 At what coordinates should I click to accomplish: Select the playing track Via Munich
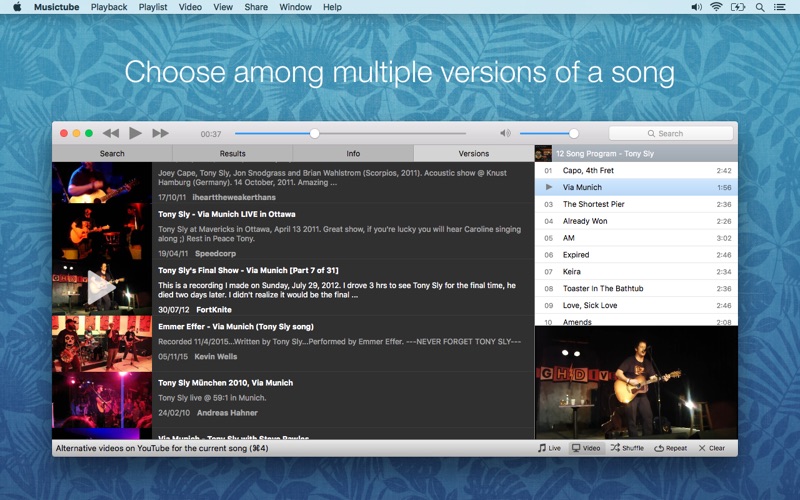tap(636, 187)
